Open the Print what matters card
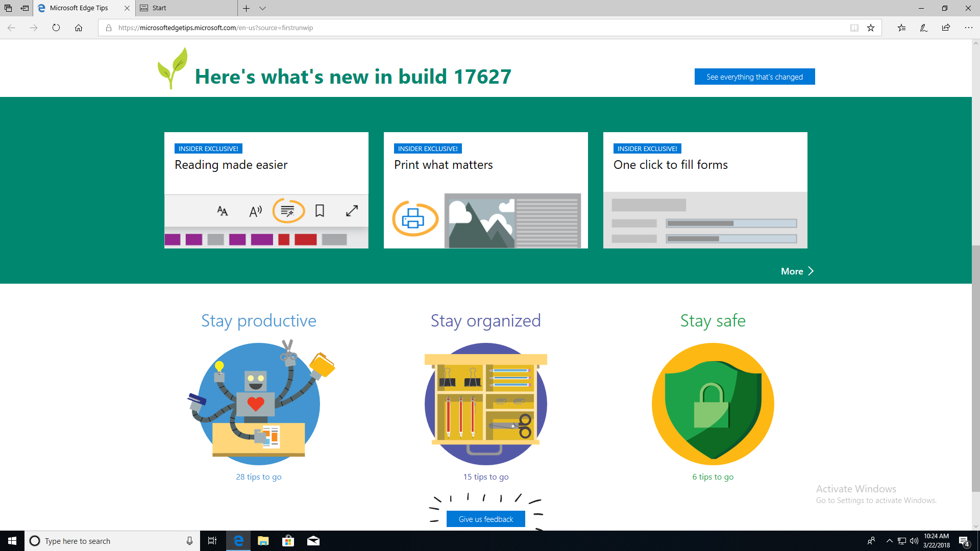This screenshot has width=980, height=551. point(486,190)
